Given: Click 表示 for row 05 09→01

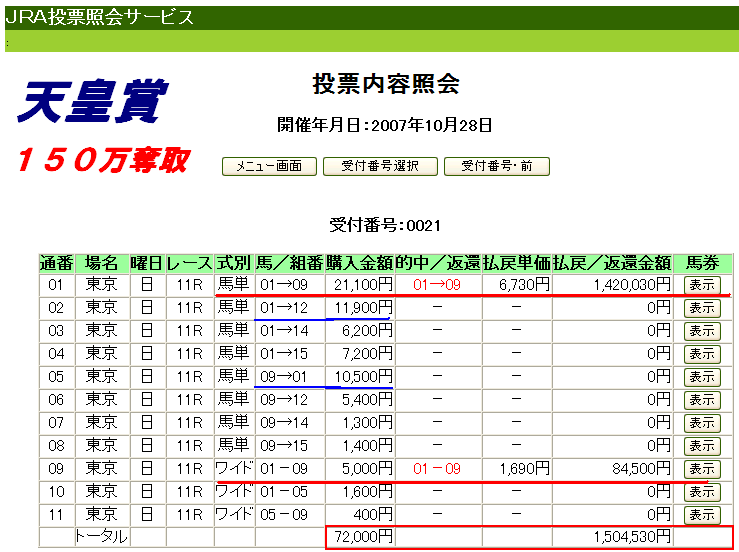Looking at the screenshot, I should click(702, 377).
